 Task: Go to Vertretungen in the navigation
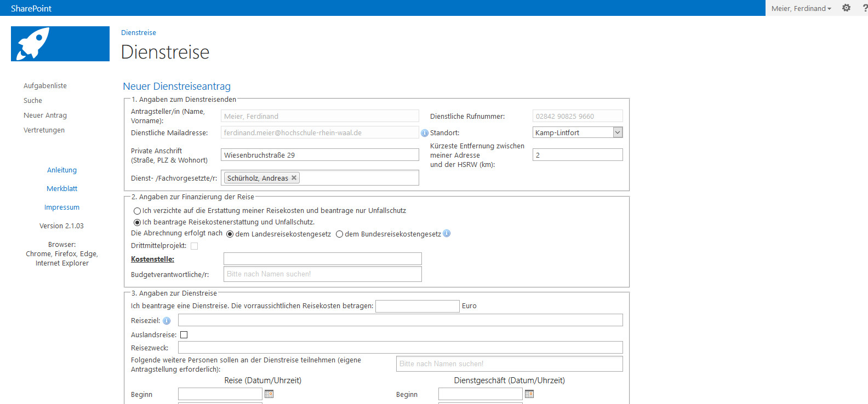[x=44, y=130]
